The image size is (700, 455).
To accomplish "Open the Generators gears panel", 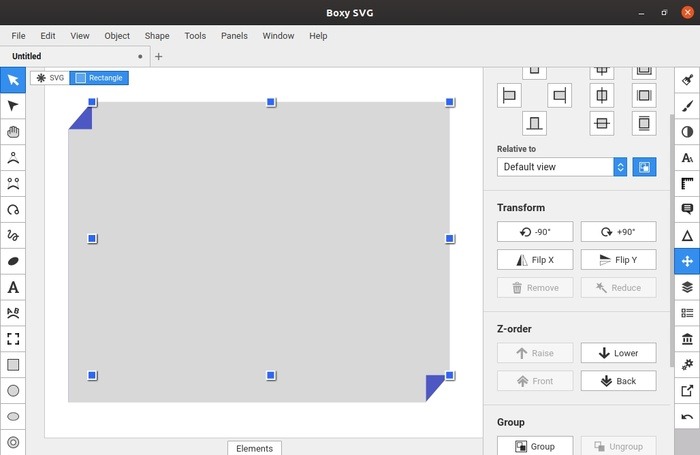I will (x=687, y=365).
